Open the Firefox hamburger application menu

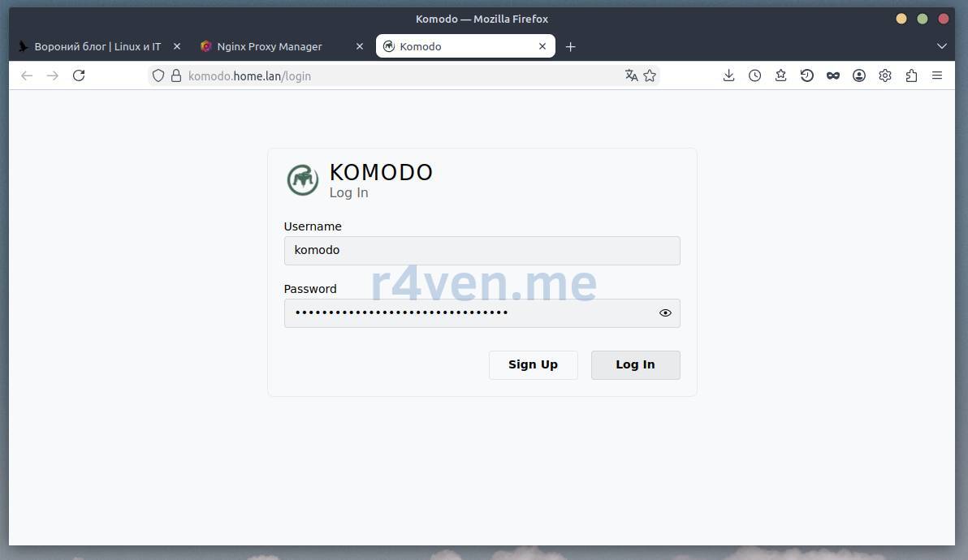[937, 75]
